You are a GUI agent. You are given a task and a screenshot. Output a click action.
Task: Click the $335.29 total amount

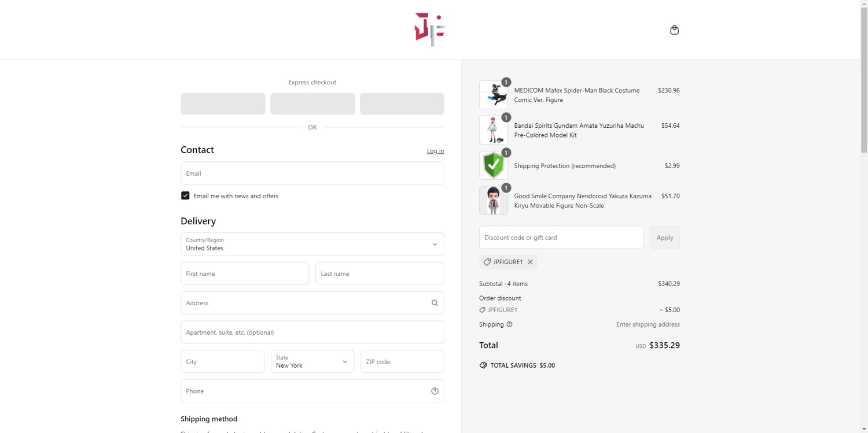click(664, 346)
